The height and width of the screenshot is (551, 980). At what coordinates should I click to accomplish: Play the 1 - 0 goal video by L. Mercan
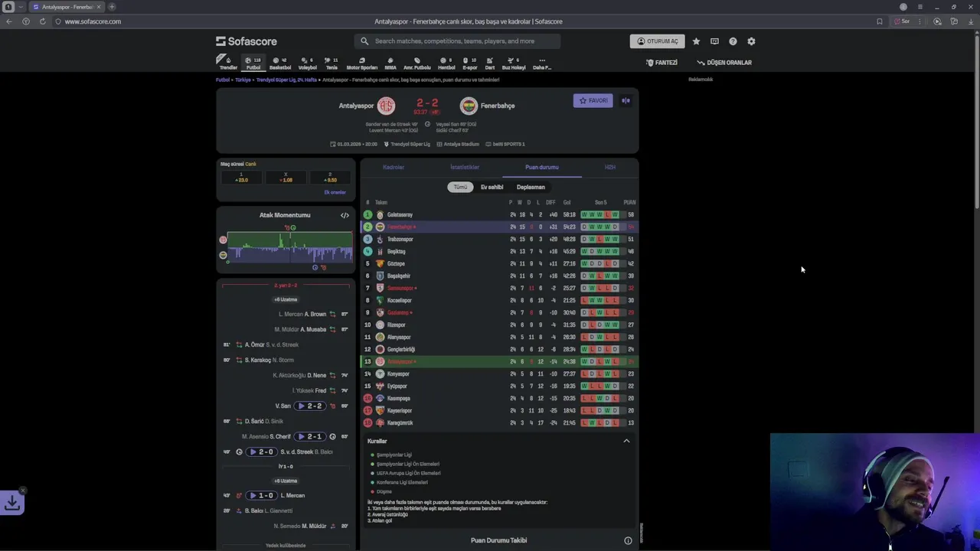[x=261, y=495]
